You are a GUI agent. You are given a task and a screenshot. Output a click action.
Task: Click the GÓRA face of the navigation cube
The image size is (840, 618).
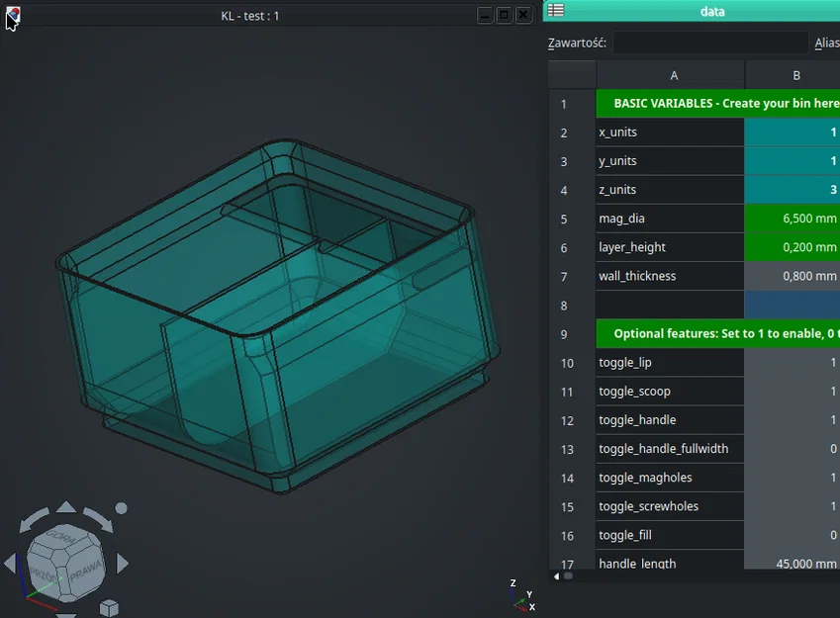click(60, 536)
